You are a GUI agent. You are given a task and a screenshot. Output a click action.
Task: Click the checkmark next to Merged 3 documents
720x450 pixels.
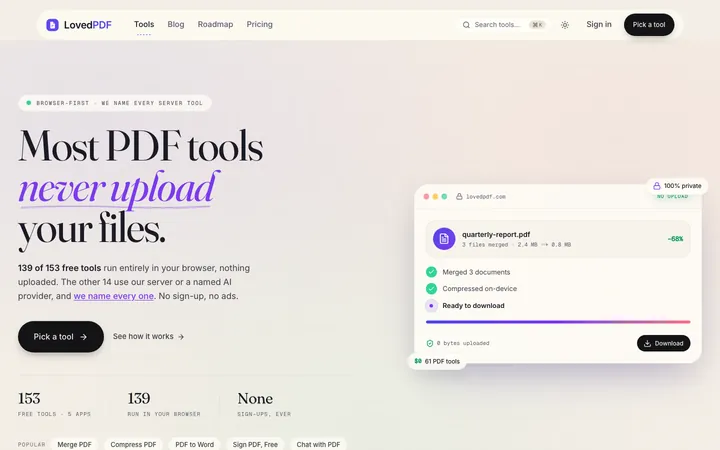pyautogui.click(x=431, y=272)
